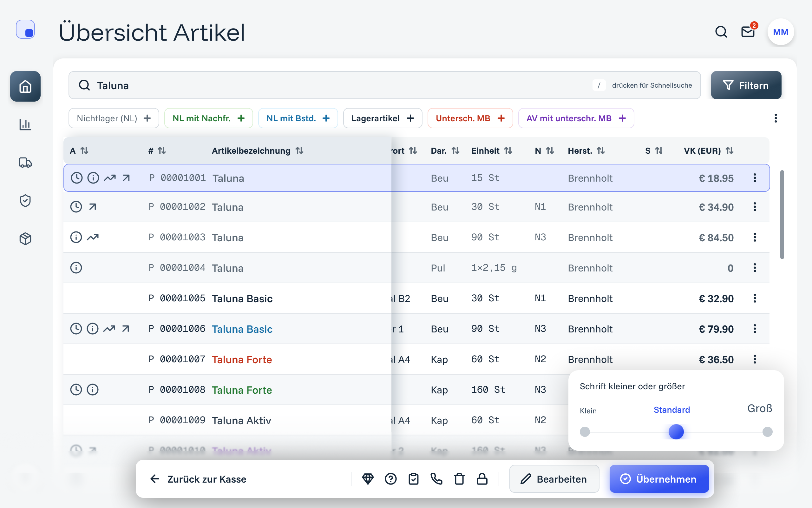Viewport: 812px width, 508px height.
Task: Open the delivery truck sidebar icon
Action: 25,163
